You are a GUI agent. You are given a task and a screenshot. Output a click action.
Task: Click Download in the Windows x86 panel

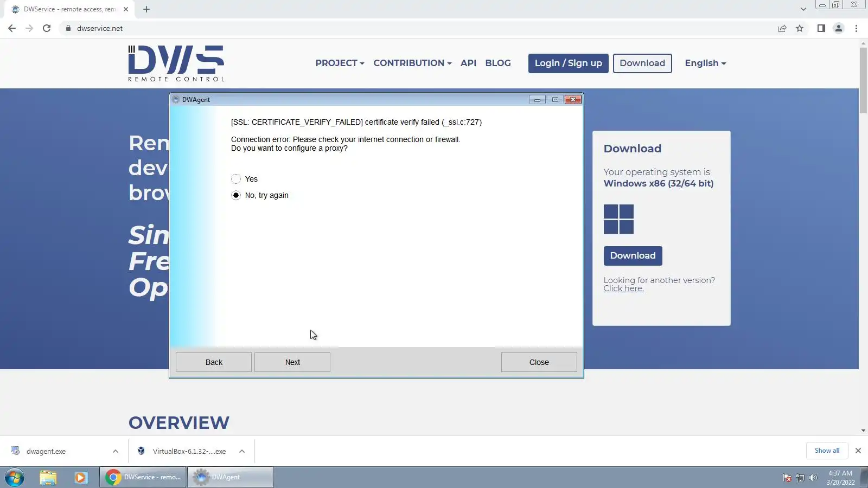(633, 255)
